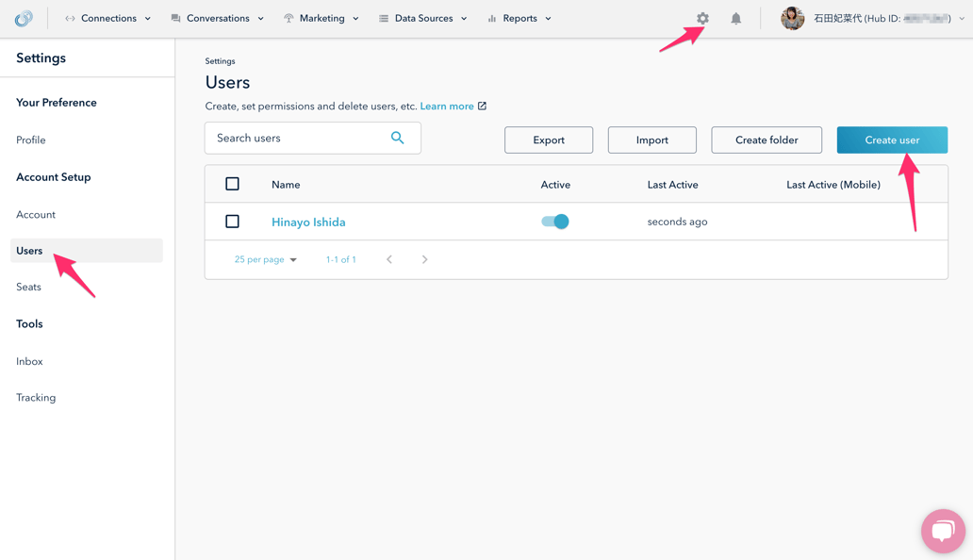973x560 pixels.
Task: Open settings gear icon in top bar
Action: tap(702, 19)
